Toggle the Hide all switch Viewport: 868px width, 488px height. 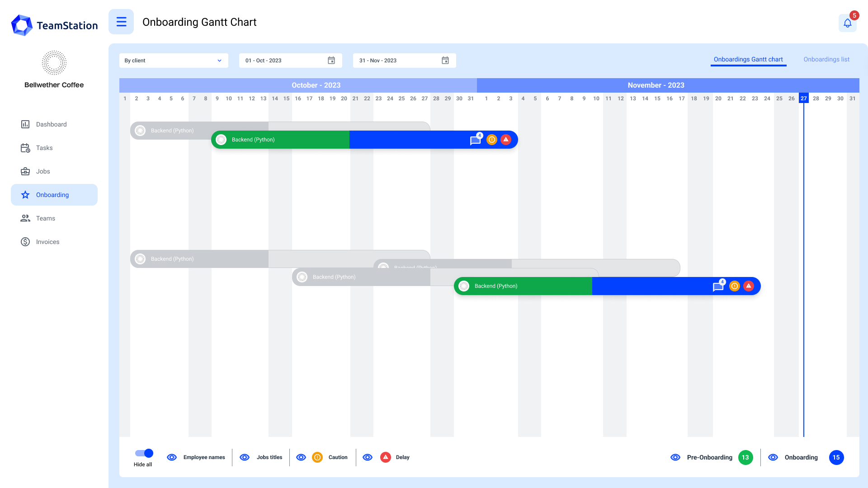(144, 453)
